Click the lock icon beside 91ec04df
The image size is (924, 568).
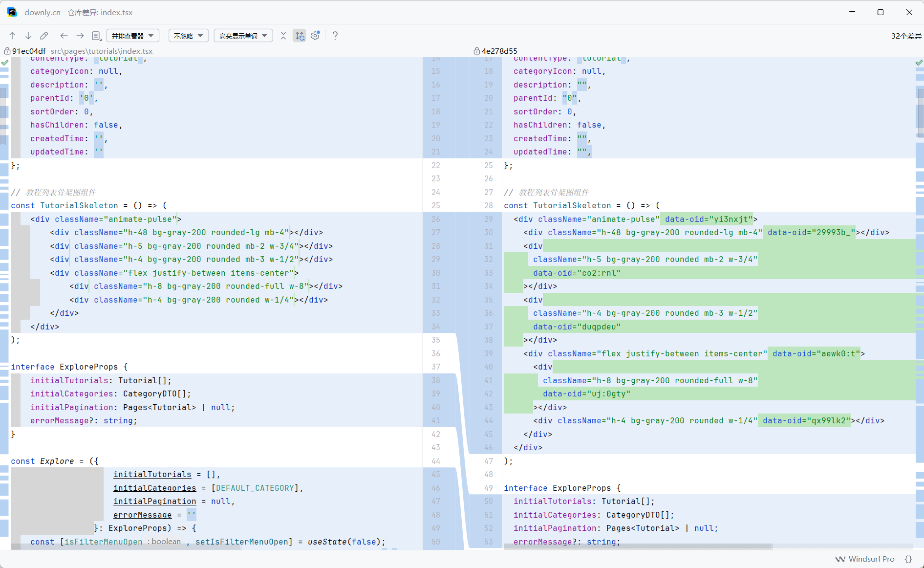pos(7,51)
